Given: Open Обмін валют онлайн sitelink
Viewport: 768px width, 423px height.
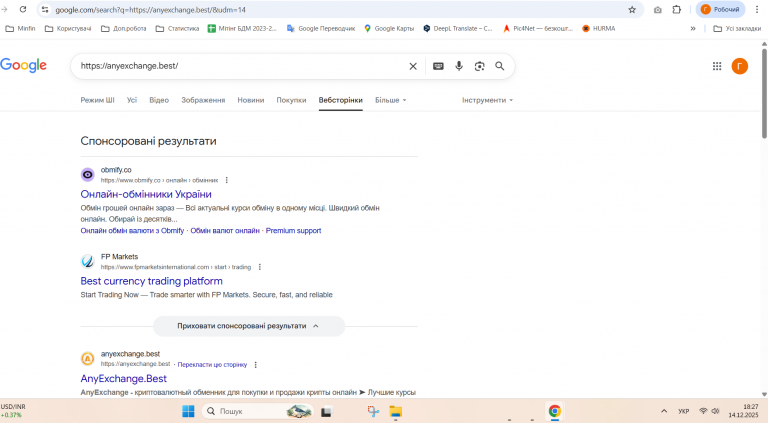Looking at the screenshot, I should [225, 231].
